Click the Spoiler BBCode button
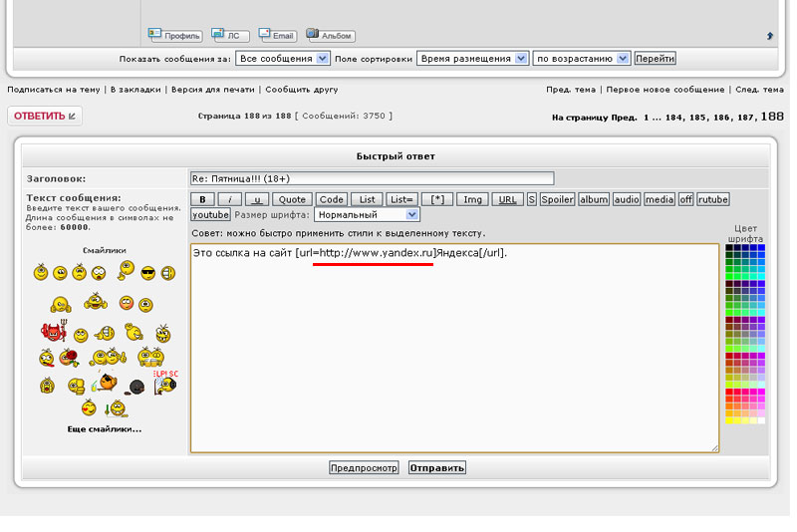The image size is (797, 532). [557, 199]
